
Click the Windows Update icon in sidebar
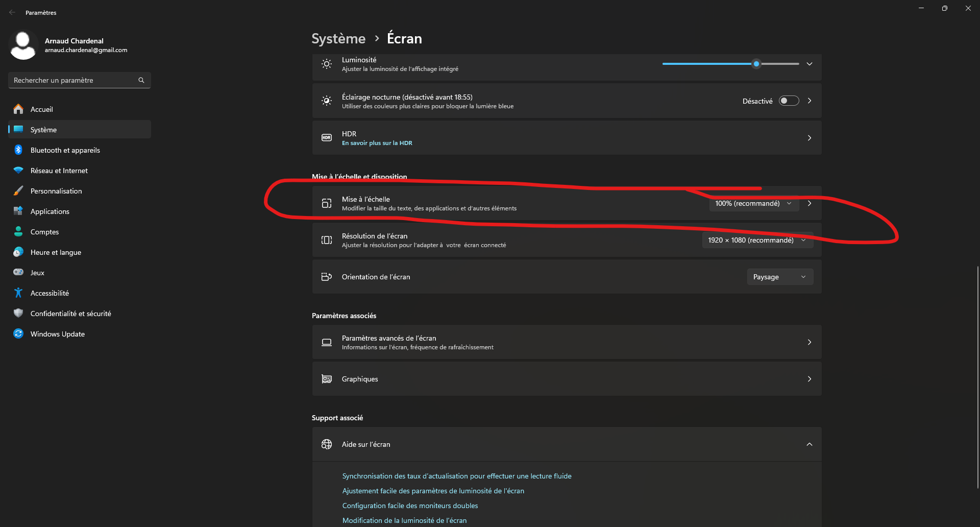coord(18,334)
